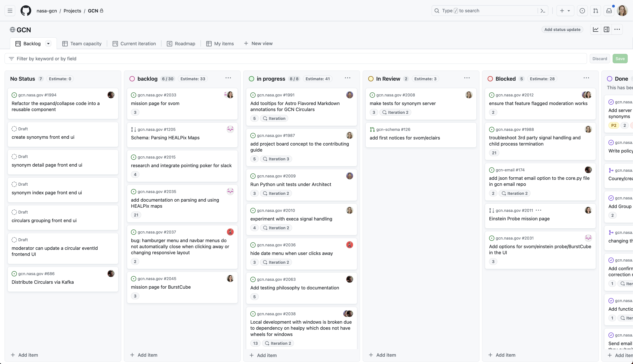Open card Distribute Circulars via Kafka
633x364 pixels.
click(43, 282)
